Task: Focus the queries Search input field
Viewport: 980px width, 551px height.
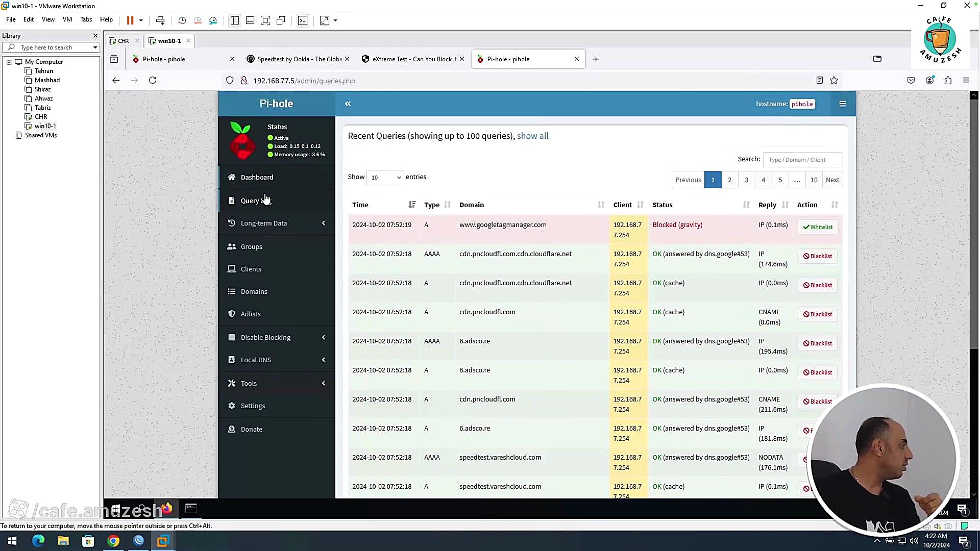Action: [x=802, y=160]
